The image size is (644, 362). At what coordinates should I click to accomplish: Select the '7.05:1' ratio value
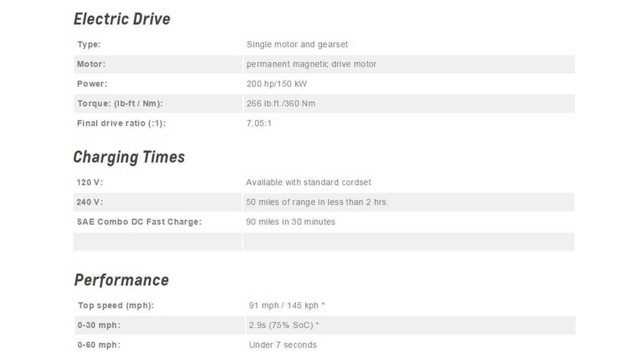pos(259,123)
